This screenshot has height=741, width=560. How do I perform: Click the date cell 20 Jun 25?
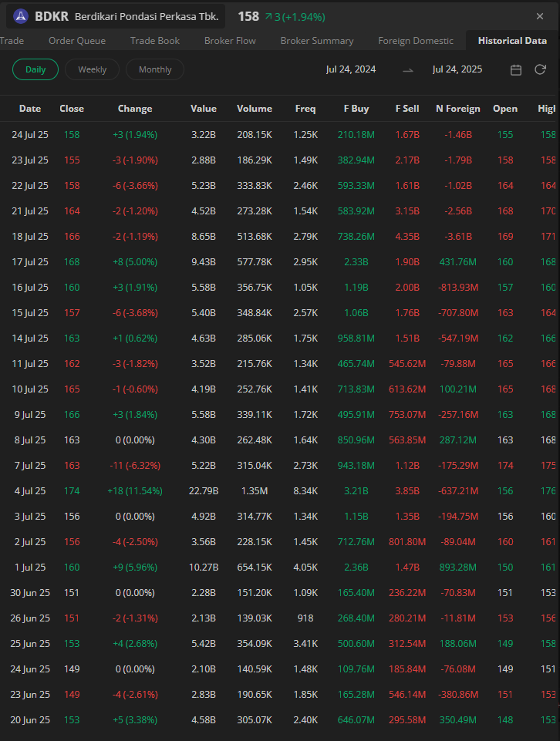[30, 720]
